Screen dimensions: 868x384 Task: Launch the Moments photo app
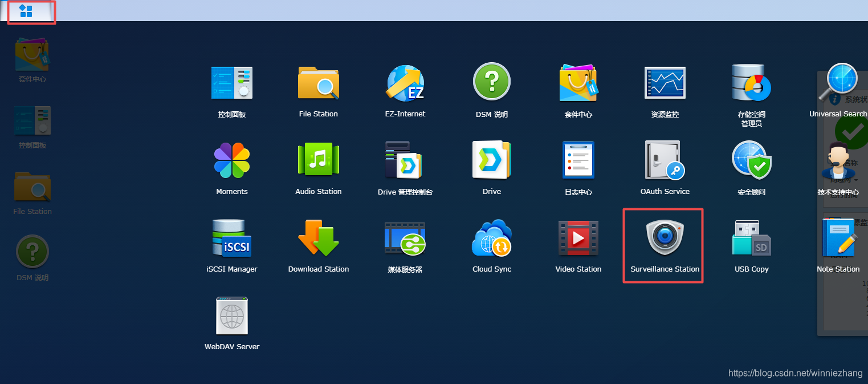point(232,161)
